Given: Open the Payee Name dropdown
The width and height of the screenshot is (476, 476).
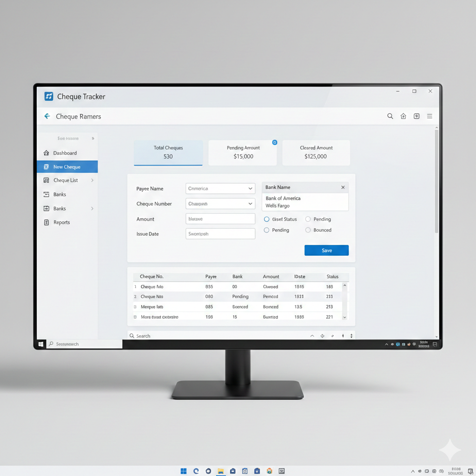Looking at the screenshot, I should [x=220, y=188].
